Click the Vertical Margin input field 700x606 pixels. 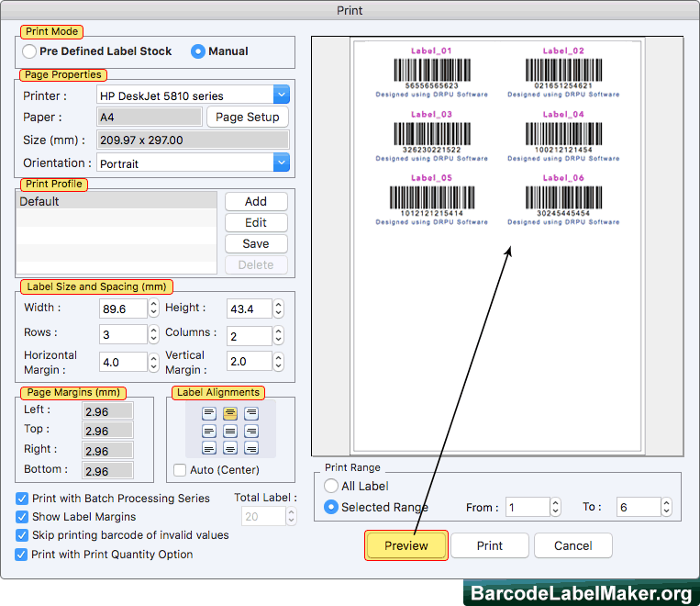click(x=250, y=361)
